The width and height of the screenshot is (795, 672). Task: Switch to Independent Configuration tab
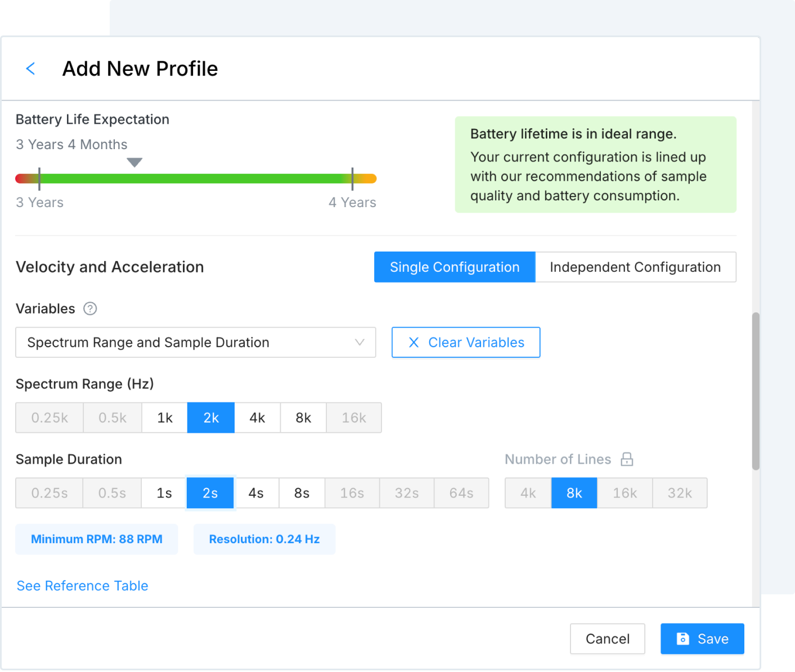(x=635, y=267)
